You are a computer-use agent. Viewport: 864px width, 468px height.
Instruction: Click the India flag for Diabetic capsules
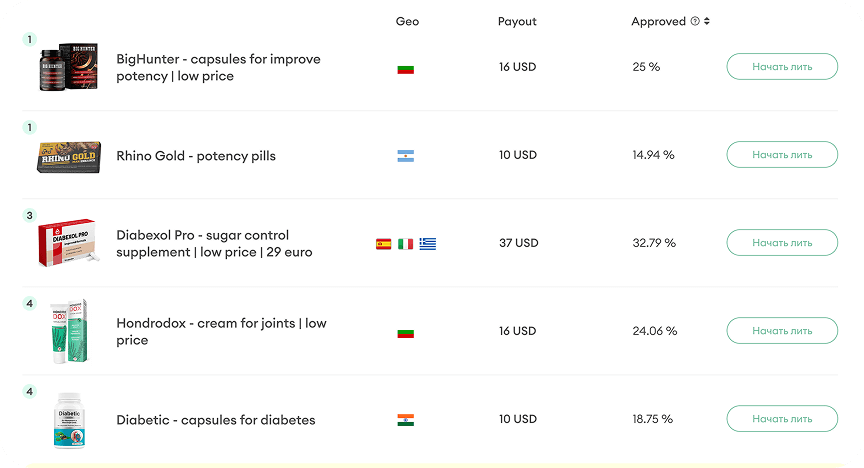point(405,420)
